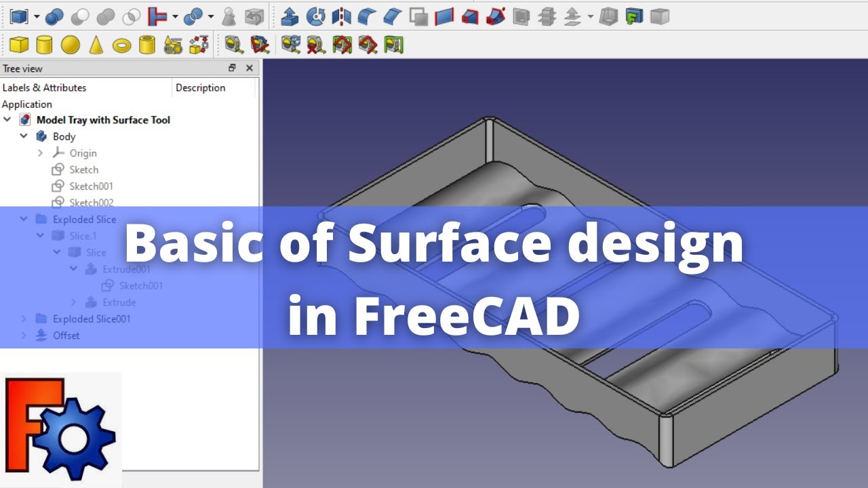Expand the Origin node
Viewport: 868px width, 488px height.
point(40,153)
